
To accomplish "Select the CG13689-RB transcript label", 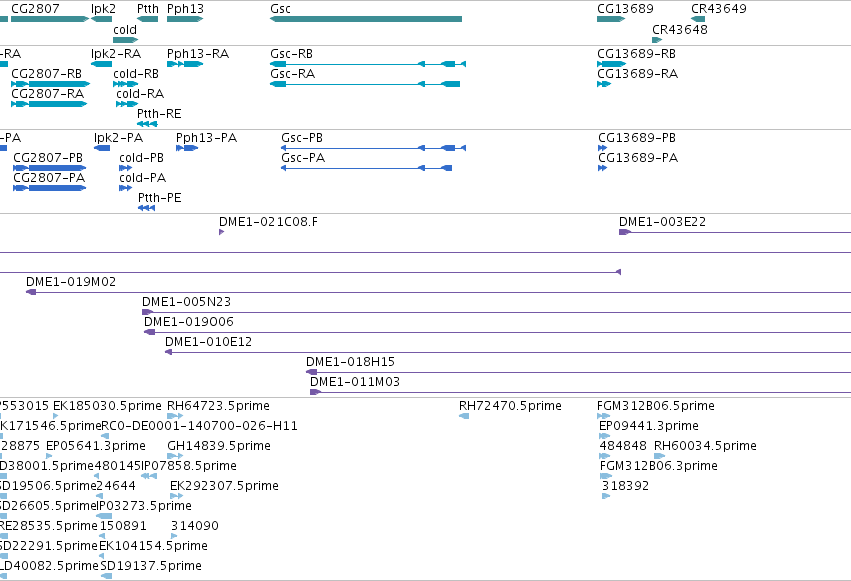I will [637, 54].
